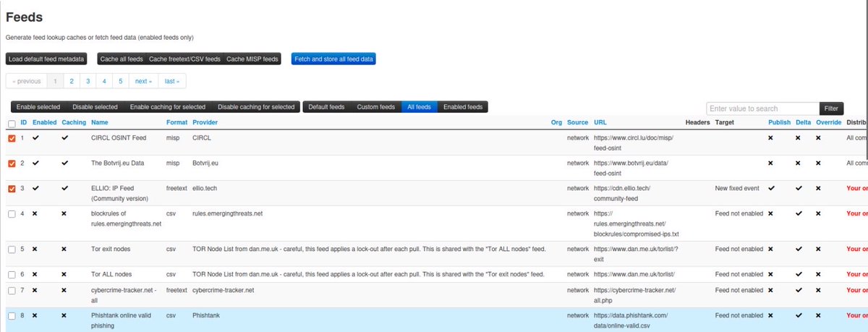Uncheck The Botvrij.eu Data row checkbox
This screenshot has height=332, width=868.
(x=12, y=163)
